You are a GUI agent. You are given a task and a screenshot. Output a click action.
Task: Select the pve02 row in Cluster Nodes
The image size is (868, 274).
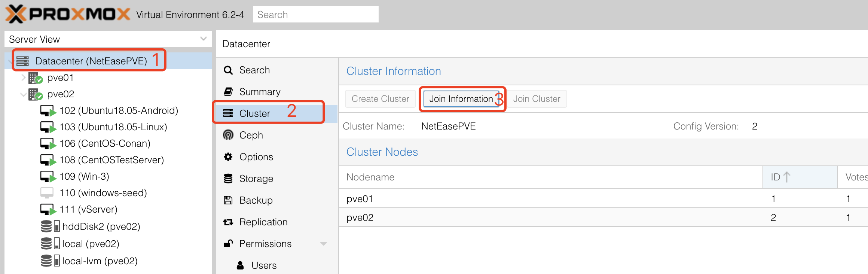click(x=603, y=217)
